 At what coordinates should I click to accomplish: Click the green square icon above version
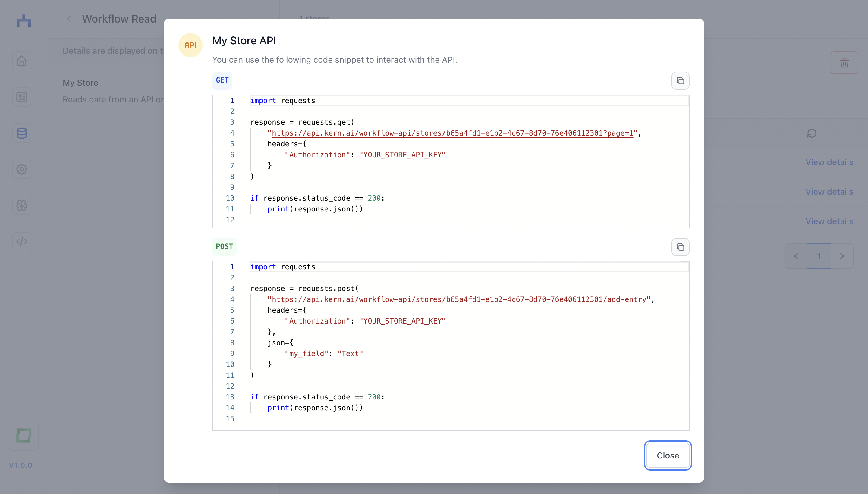coord(24,436)
